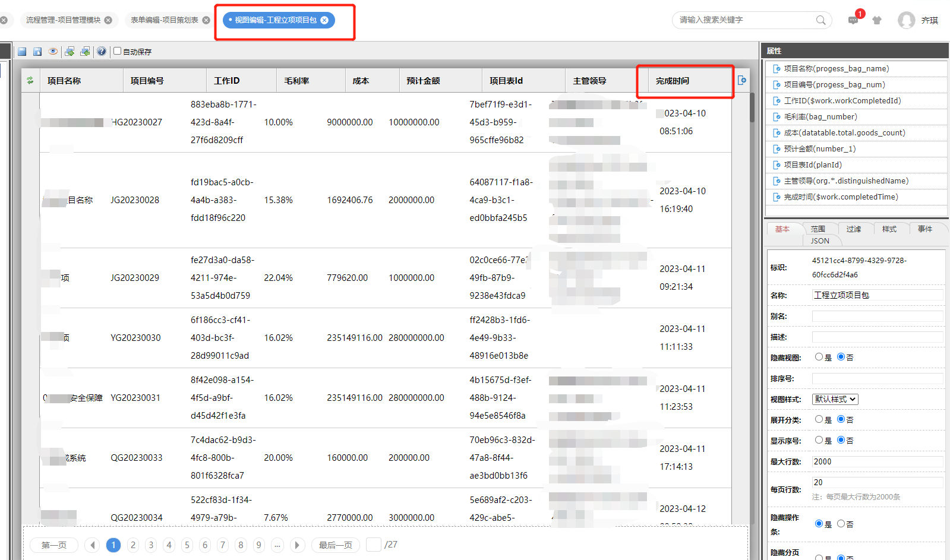Image resolution: width=950 pixels, height=560 pixels.
Task: Open the 样式 properties tab
Action: click(x=889, y=229)
